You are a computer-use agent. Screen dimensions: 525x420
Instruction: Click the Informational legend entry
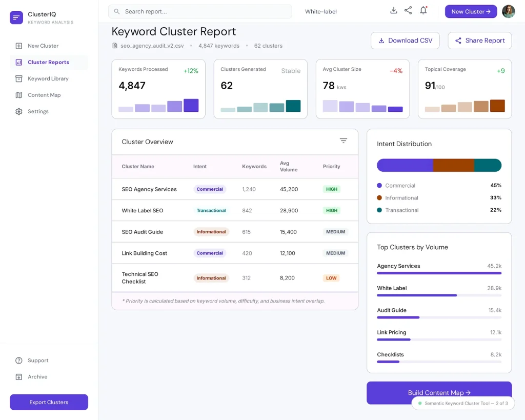tap(439, 198)
